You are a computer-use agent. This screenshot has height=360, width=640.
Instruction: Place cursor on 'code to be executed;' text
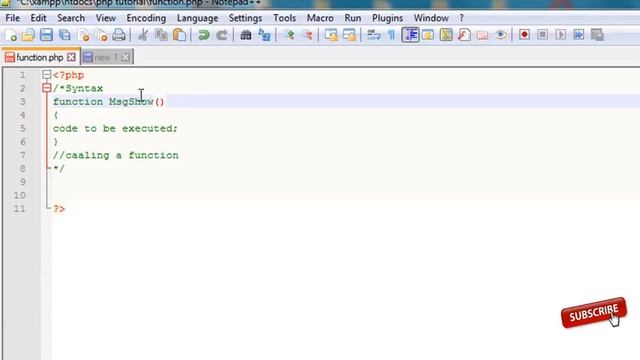(x=115, y=129)
